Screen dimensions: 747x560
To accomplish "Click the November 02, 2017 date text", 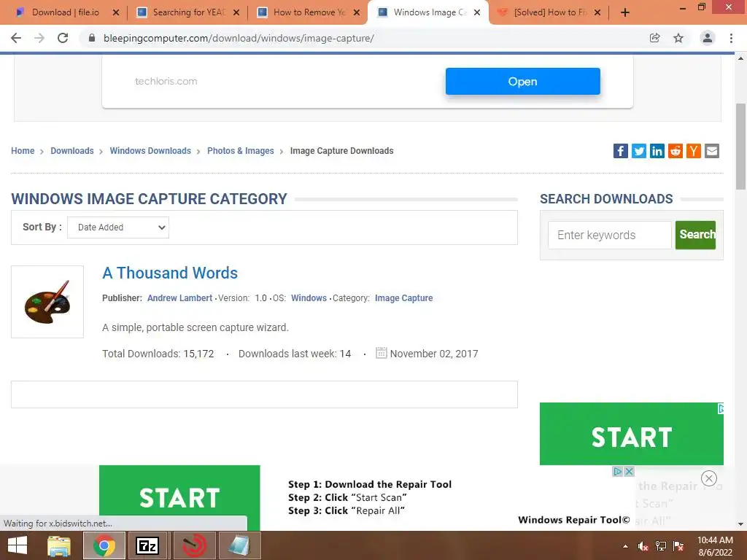I will (434, 354).
